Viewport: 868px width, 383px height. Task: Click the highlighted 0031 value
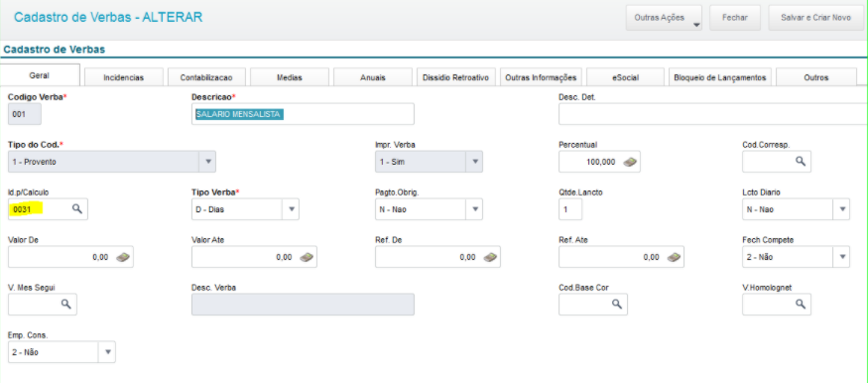21,209
